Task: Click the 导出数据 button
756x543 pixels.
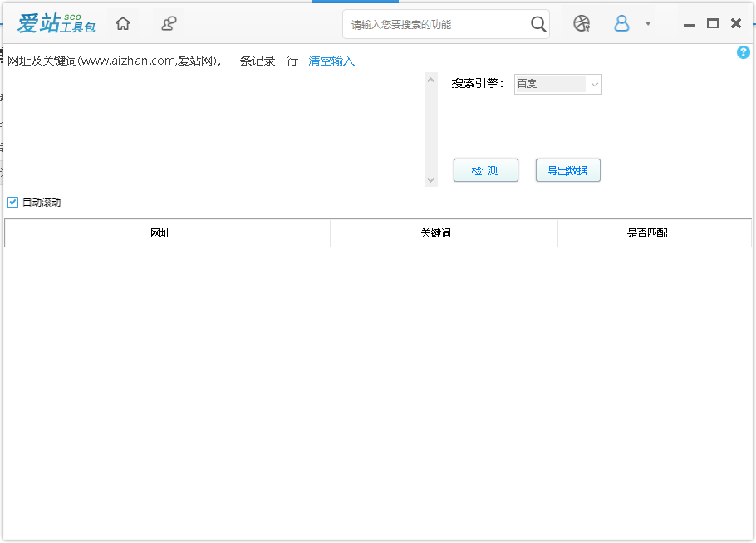Action: [x=567, y=170]
